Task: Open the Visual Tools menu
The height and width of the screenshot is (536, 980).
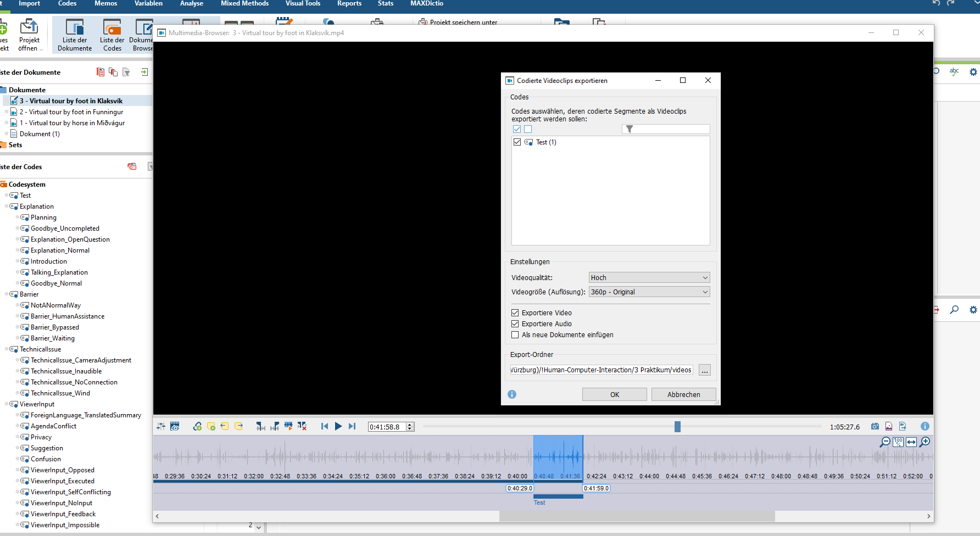Action: coord(303,3)
